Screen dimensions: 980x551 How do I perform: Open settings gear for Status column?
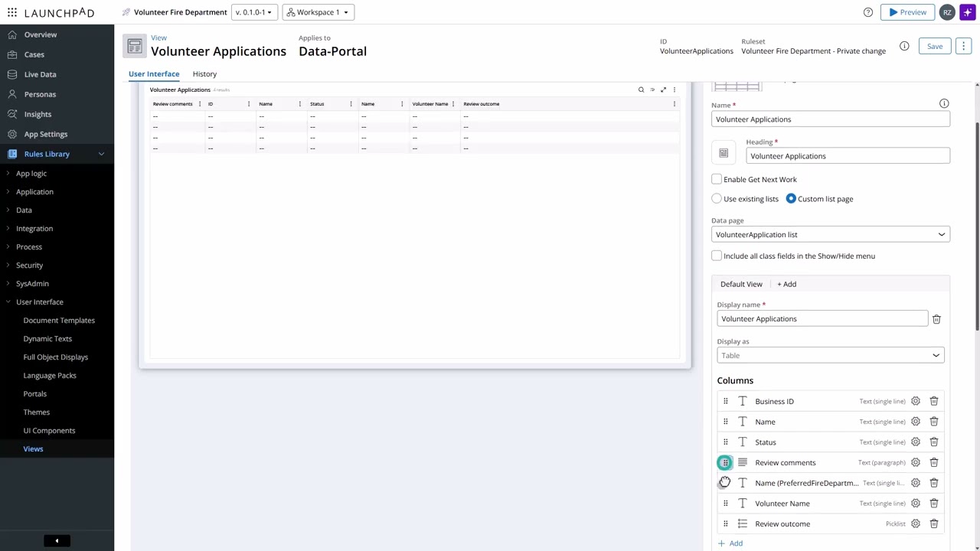916,442
